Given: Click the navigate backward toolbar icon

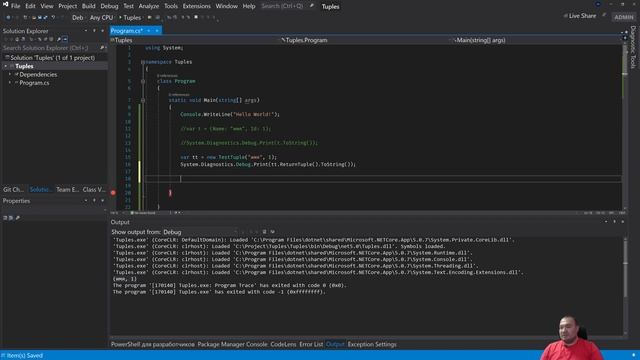Looking at the screenshot, I should pyautogui.click(x=8, y=18).
